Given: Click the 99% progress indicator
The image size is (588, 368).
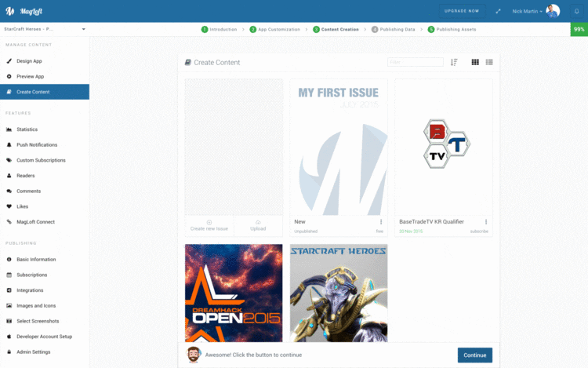Looking at the screenshot, I should (579, 29).
